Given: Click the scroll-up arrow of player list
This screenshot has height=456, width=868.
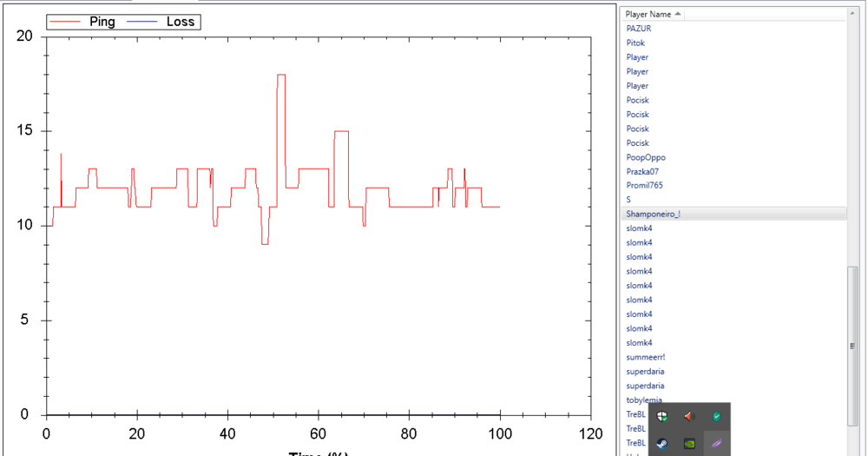Looking at the screenshot, I should [x=852, y=14].
